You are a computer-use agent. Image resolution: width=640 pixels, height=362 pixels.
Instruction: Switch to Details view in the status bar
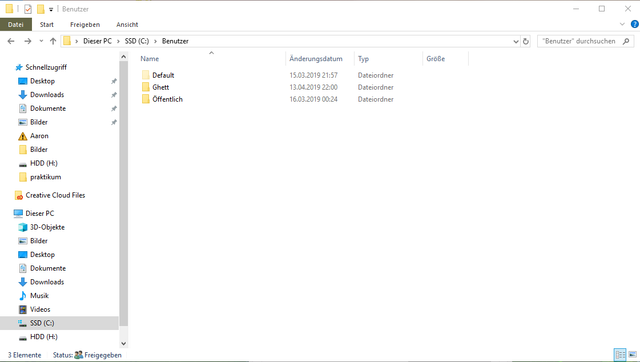pos(620,355)
